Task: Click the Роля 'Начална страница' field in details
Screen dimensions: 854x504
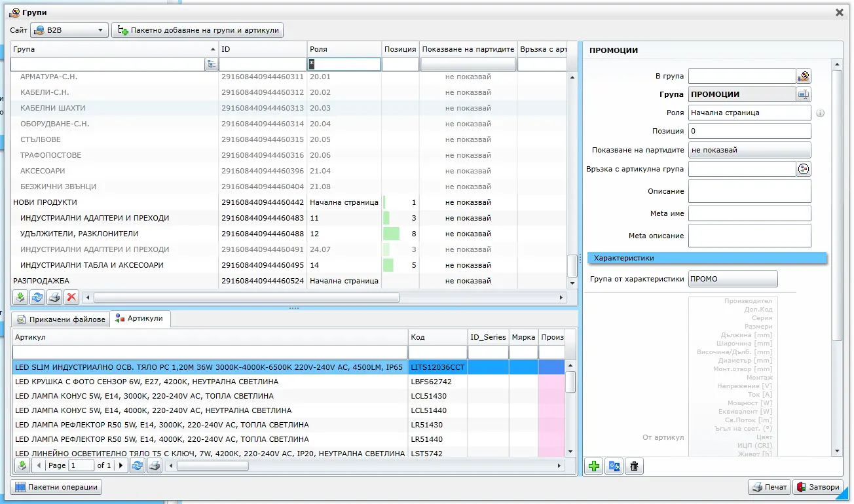Action: point(749,113)
